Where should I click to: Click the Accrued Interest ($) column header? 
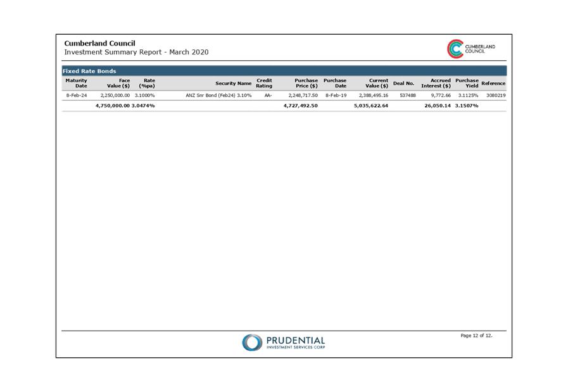point(436,83)
